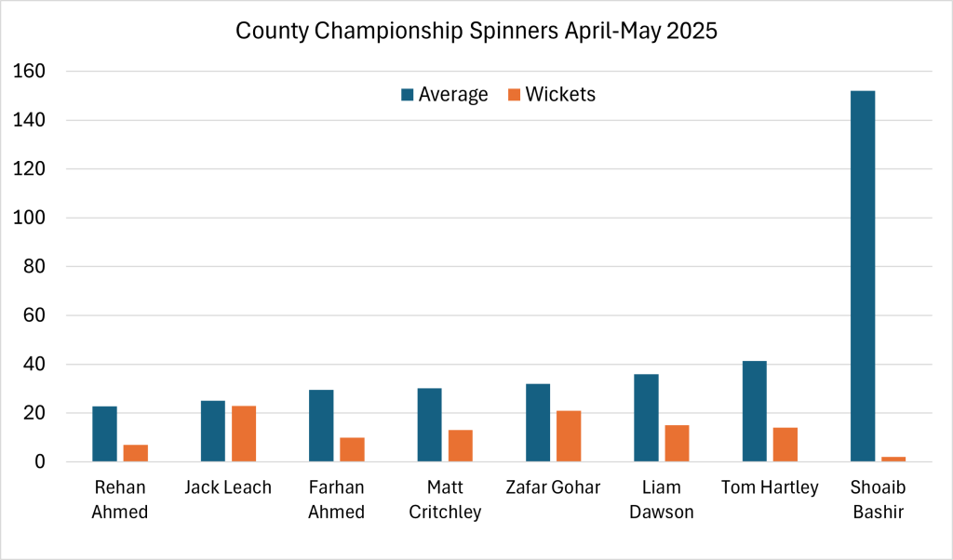
Task: Click the Jack Leach axis label
Action: coord(228,487)
